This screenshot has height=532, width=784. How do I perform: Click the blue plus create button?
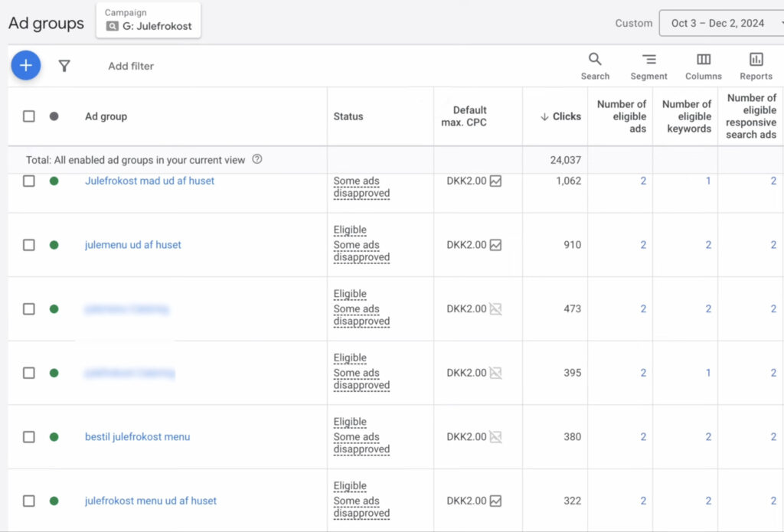point(25,66)
